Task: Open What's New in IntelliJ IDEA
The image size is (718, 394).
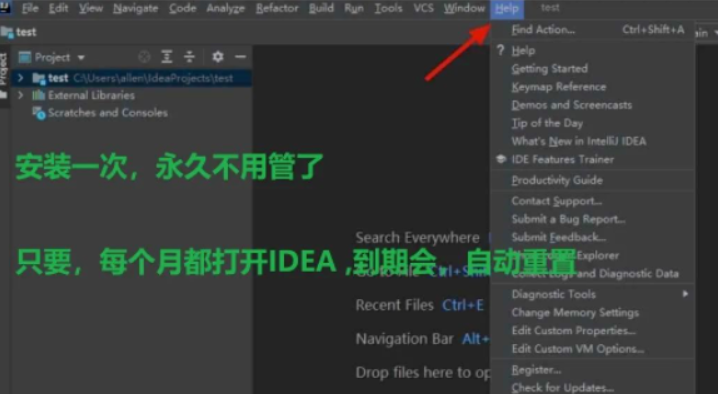Action: pyautogui.click(x=593, y=141)
